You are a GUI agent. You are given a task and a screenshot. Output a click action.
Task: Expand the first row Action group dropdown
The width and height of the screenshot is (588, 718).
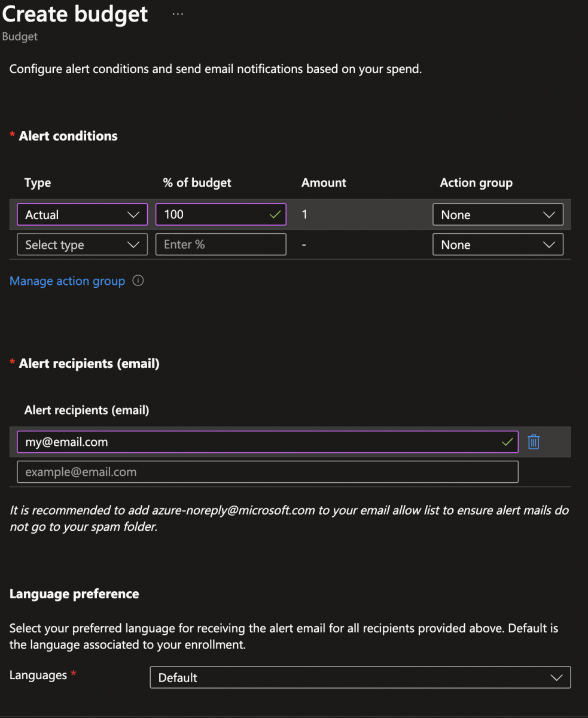497,215
